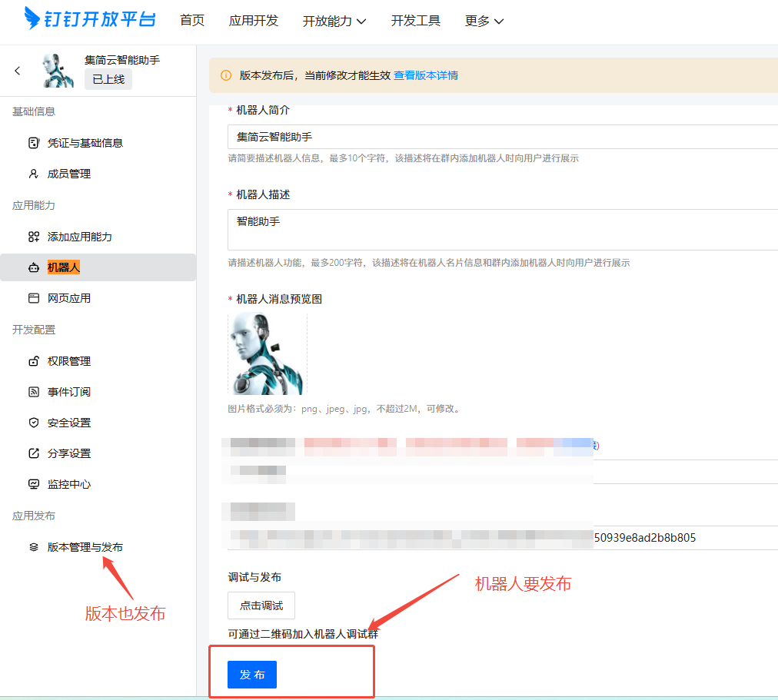Image resolution: width=778 pixels, height=700 pixels.
Task: Click the 机器人简介 input field
Action: point(503,137)
